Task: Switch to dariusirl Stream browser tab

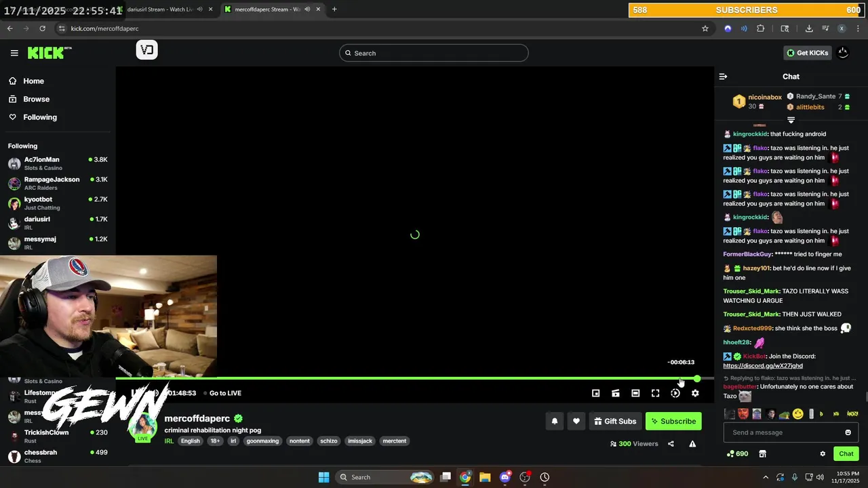Action: pyautogui.click(x=163, y=9)
